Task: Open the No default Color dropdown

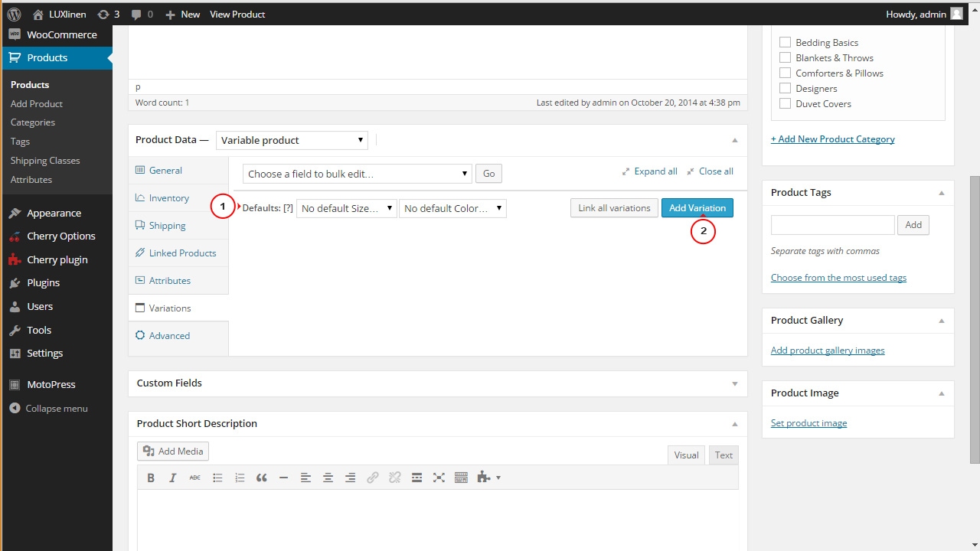Action: [x=452, y=208]
